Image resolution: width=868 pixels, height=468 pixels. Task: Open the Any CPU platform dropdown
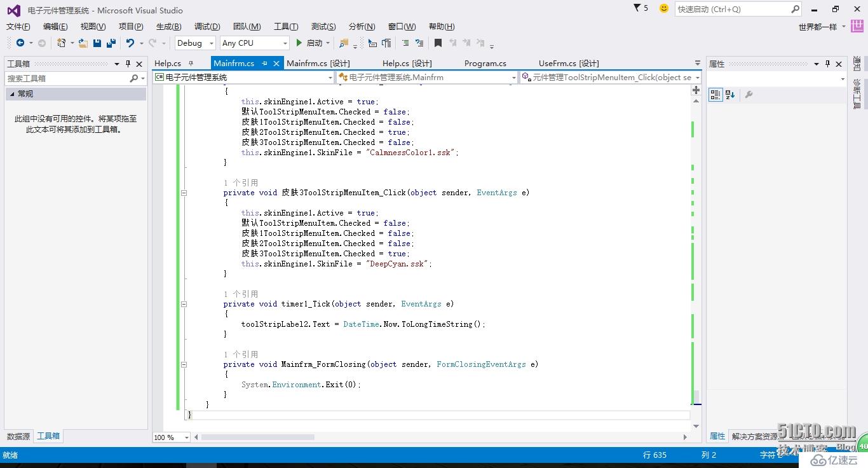[285, 43]
